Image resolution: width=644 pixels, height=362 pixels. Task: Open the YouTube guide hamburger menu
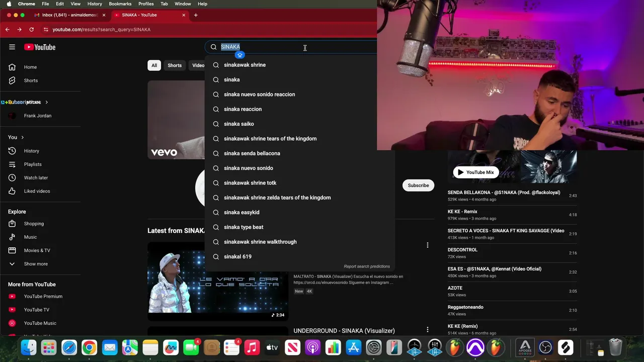point(12,47)
